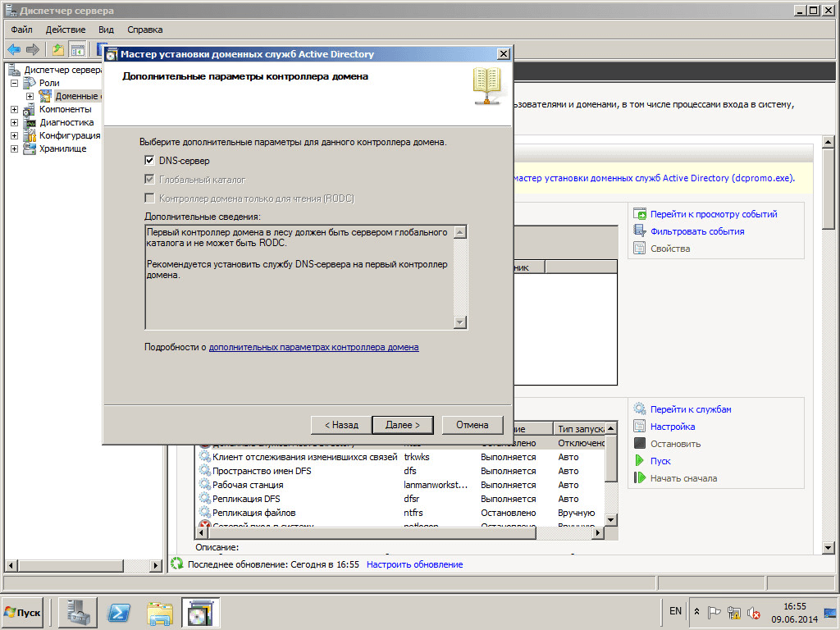Open the Справка menu
840x630 pixels.
click(x=144, y=30)
